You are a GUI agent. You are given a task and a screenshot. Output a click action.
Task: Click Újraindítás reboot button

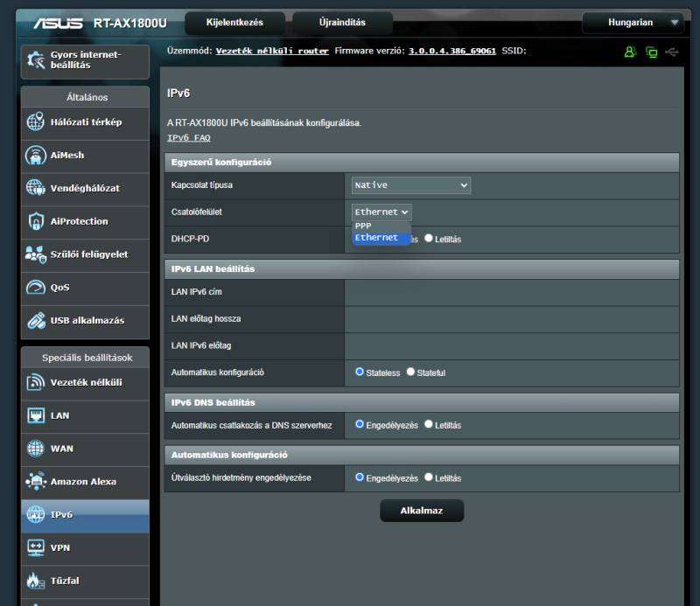point(342,23)
